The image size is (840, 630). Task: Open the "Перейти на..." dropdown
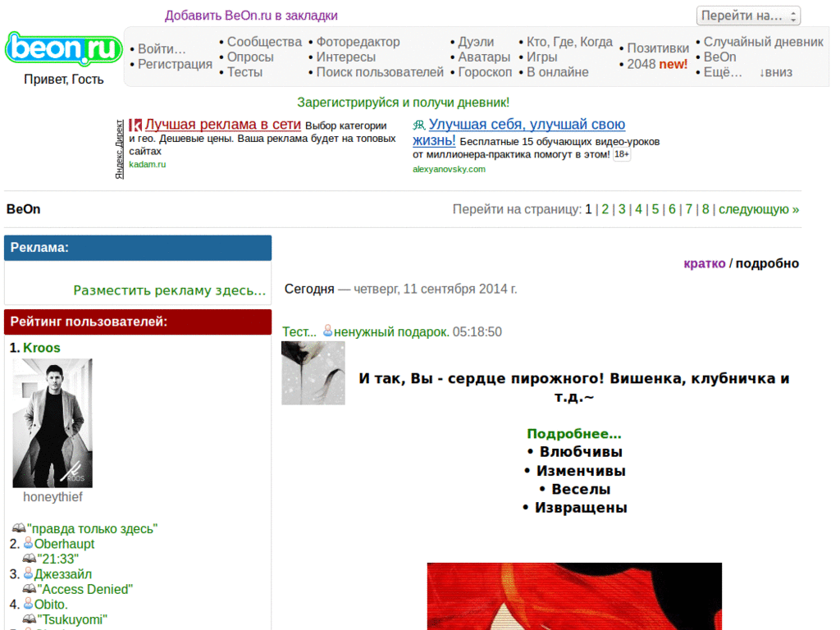(747, 15)
